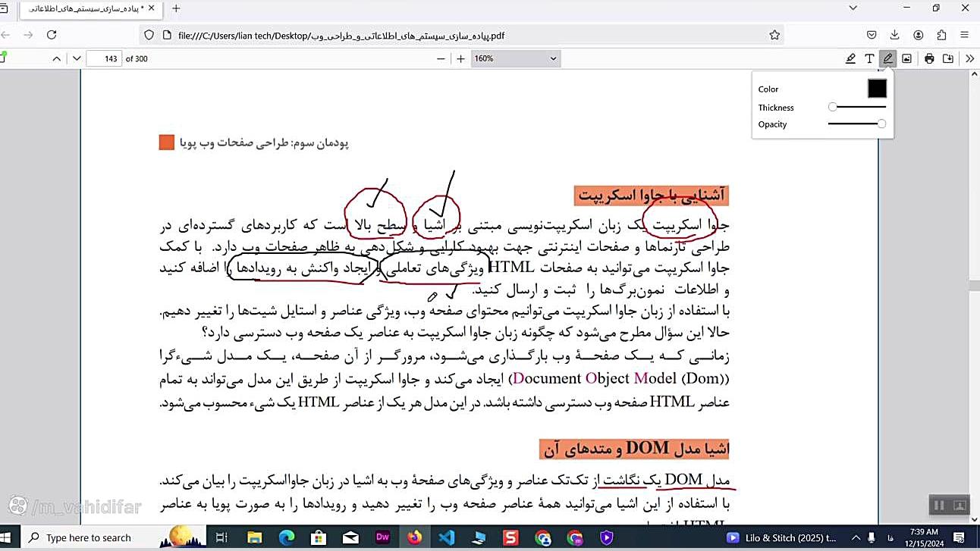Close the PDF tab

[x=152, y=8]
